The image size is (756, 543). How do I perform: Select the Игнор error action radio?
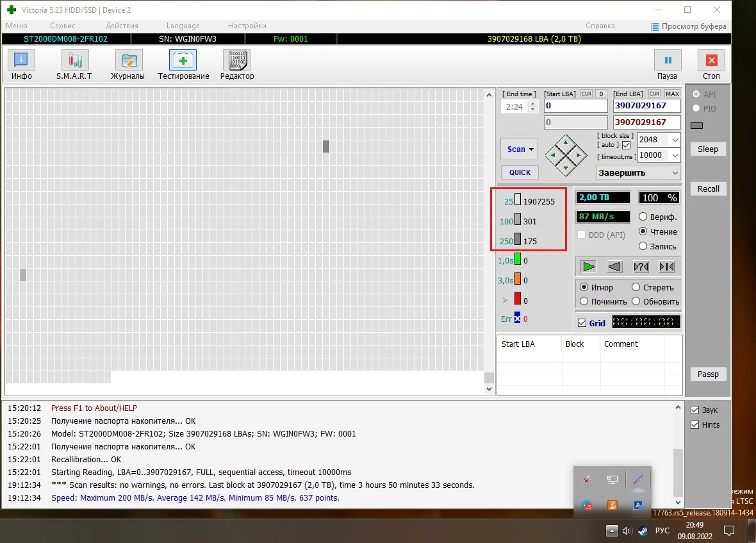[x=584, y=287]
